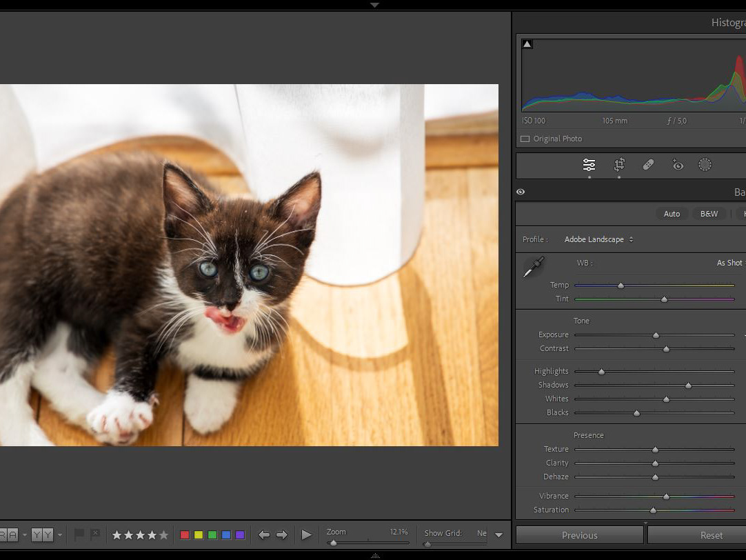
Task: Adjust the Show Grid slider
Action: (x=427, y=544)
